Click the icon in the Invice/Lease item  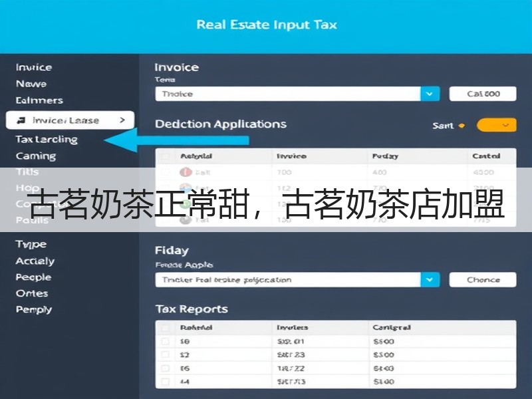pos(21,120)
